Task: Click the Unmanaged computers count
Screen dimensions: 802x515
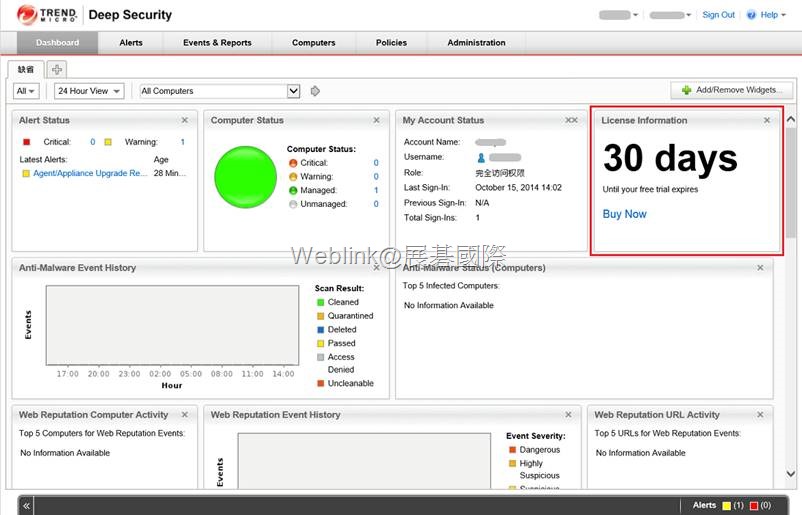Action: (376, 204)
